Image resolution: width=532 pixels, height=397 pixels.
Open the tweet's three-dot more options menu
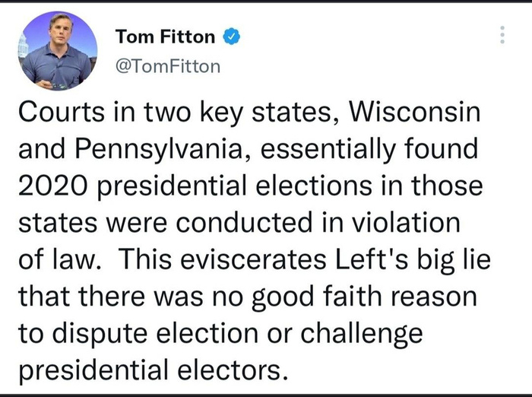click(x=501, y=36)
